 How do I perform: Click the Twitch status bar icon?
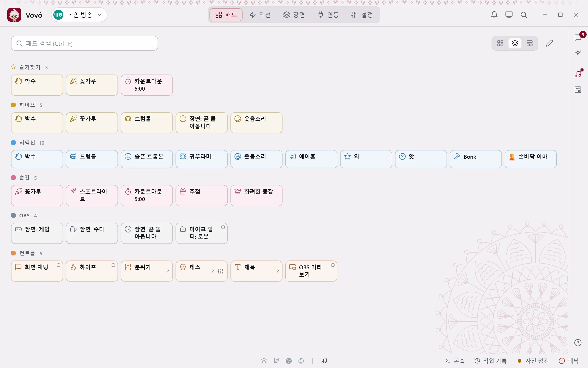coord(276,361)
